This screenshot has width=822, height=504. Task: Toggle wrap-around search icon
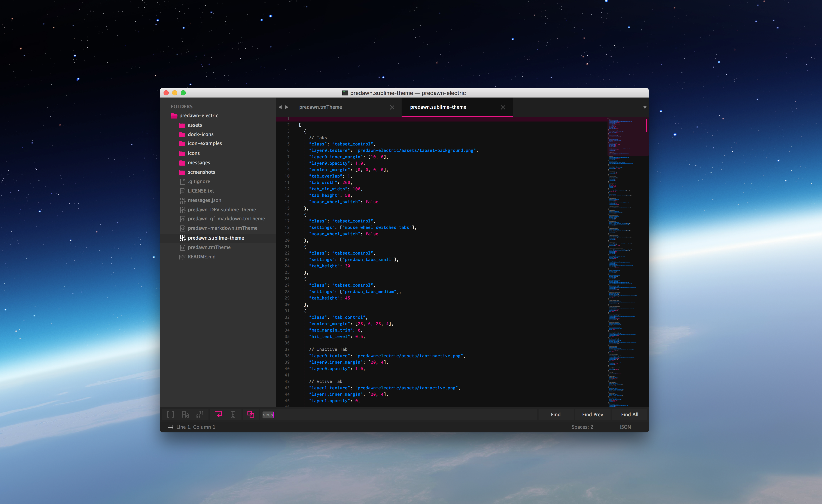pyautogui.click(x=219, y=414)
